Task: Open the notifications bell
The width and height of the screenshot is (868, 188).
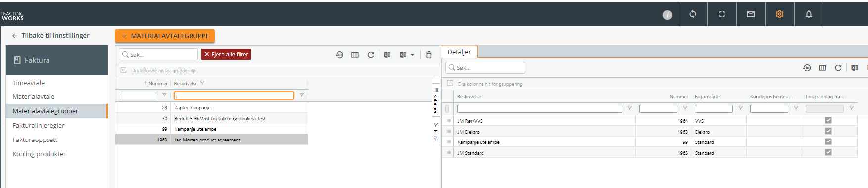Action: [809, 14]
